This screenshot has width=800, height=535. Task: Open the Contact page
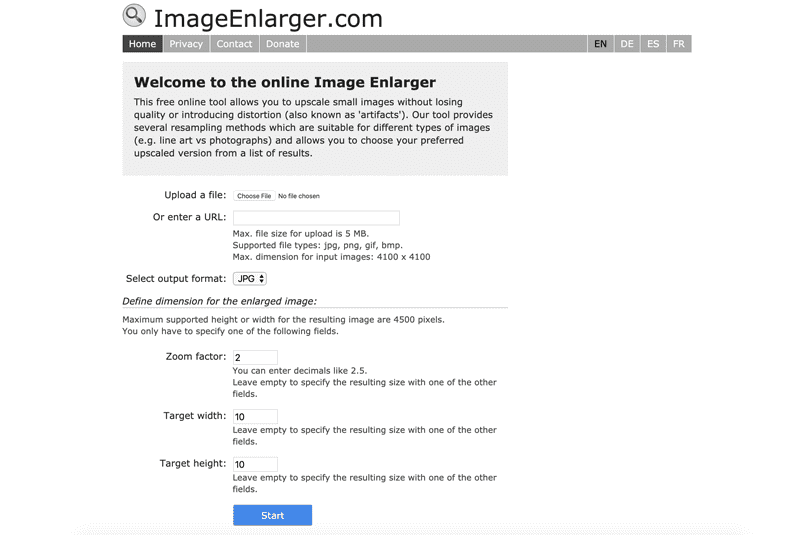234,44
